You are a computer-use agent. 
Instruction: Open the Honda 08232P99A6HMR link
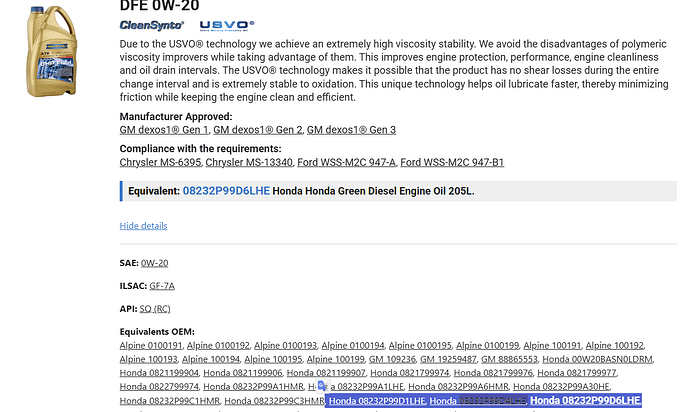click(x=459, y=386)
